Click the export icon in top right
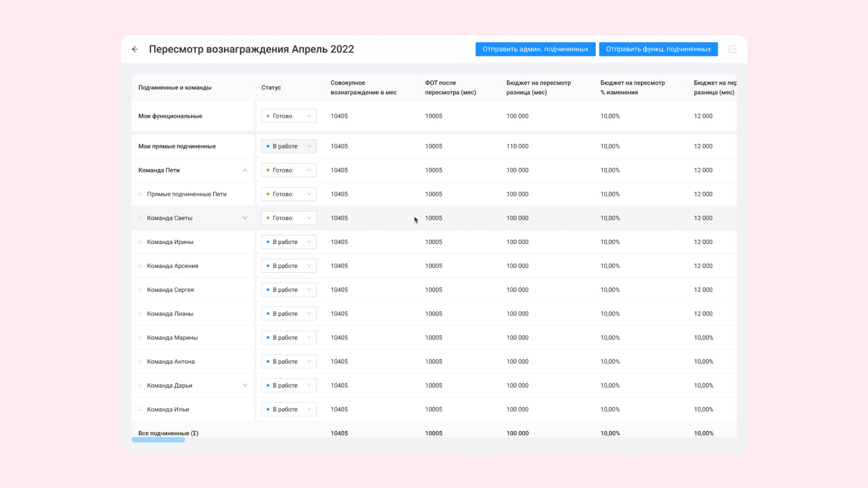The width and height of the screenshot is (868, 488). pyautogui.click(x=732, y=49)
